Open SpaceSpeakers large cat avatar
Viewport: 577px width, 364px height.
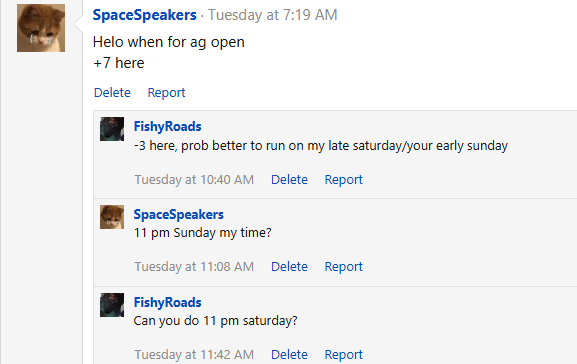click(41, 28)
